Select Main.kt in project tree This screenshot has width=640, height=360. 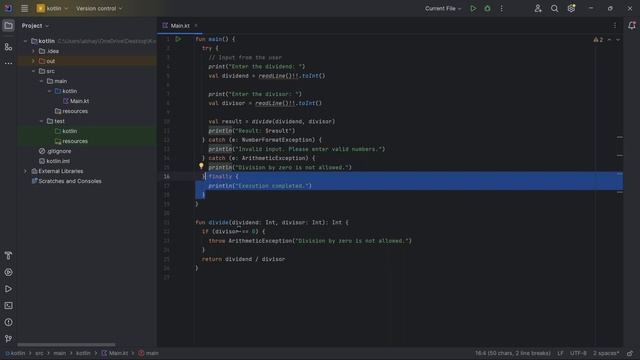click(79, 101)
